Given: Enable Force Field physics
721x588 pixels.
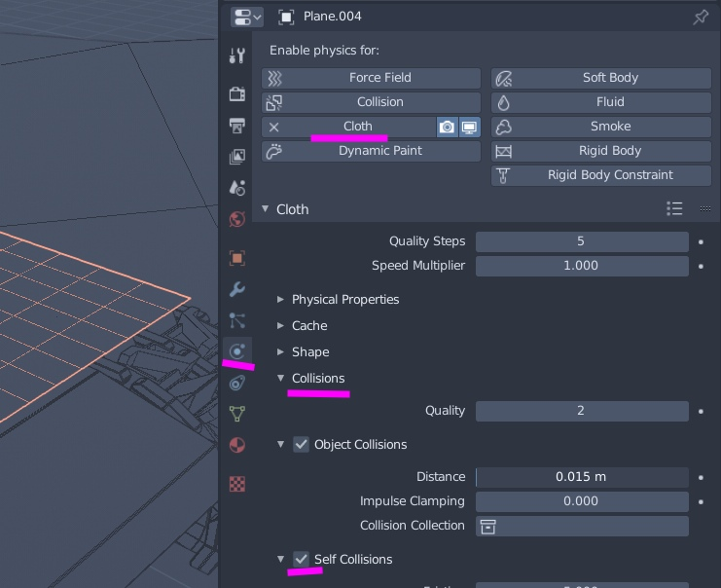Looking at the screenshot, I should (x=371, y=78).
